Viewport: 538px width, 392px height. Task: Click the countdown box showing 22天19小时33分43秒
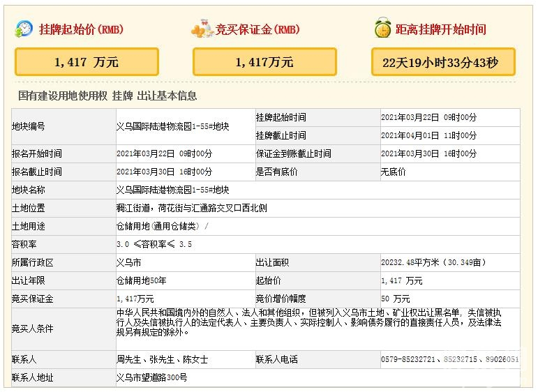[x=442, y=62]
